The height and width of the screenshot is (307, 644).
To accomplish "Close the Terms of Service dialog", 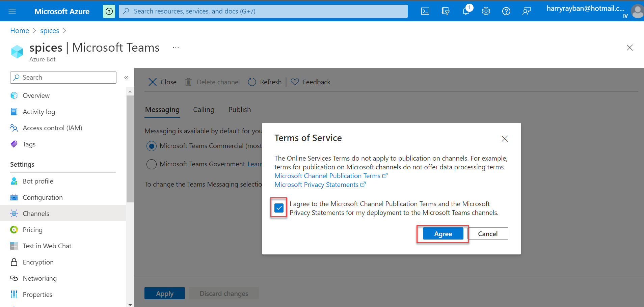I will click(505, 139).
